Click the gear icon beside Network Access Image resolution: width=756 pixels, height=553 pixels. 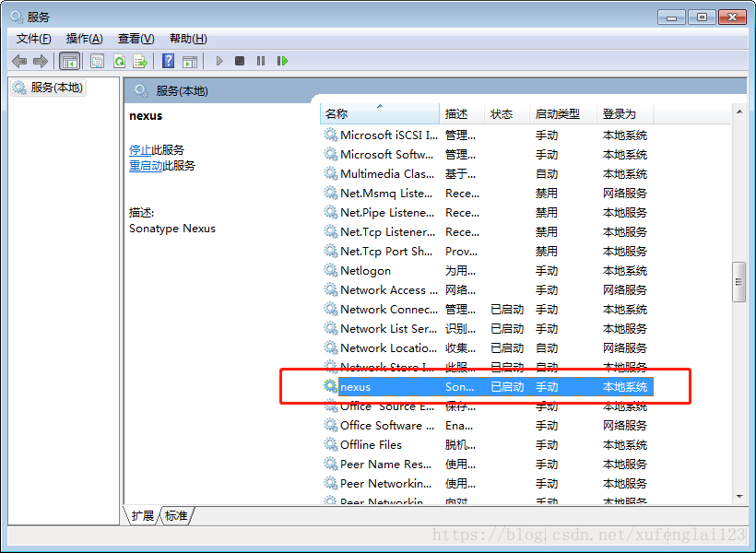coord(330,289)
